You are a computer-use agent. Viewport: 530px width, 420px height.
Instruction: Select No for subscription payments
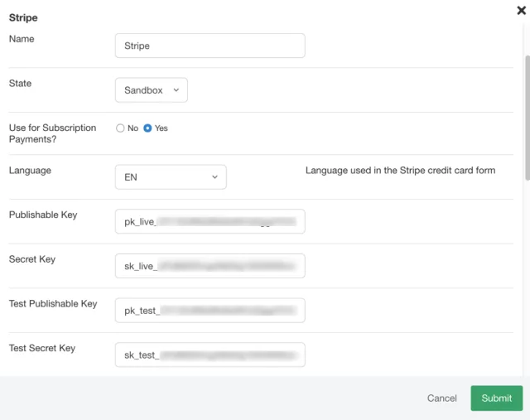click(121, 128)
